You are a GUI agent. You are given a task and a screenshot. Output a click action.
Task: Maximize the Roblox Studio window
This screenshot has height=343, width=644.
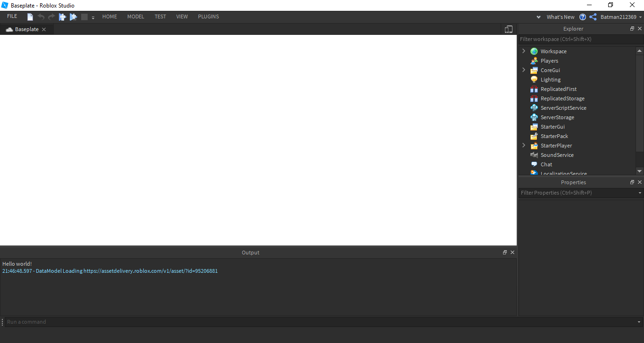[611, 5]
